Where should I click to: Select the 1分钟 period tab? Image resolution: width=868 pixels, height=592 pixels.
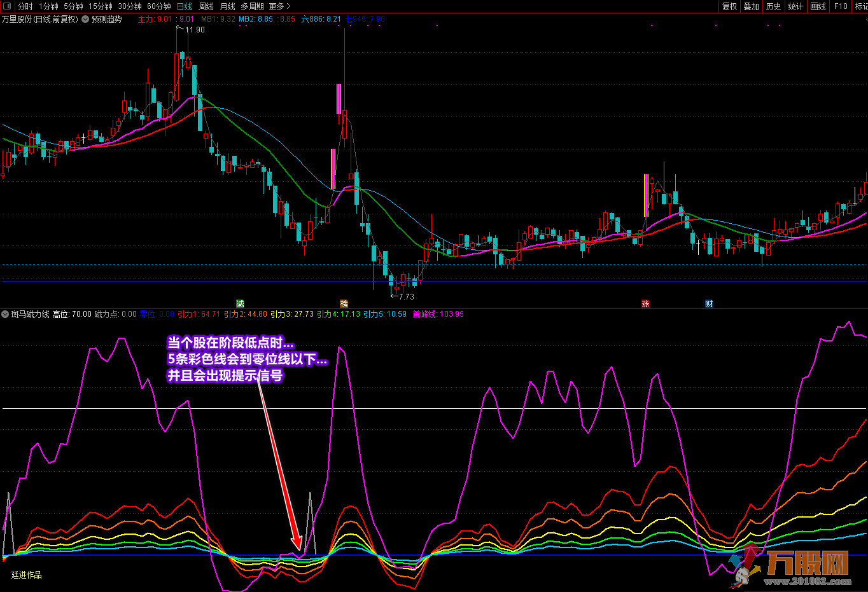[48, 6]
